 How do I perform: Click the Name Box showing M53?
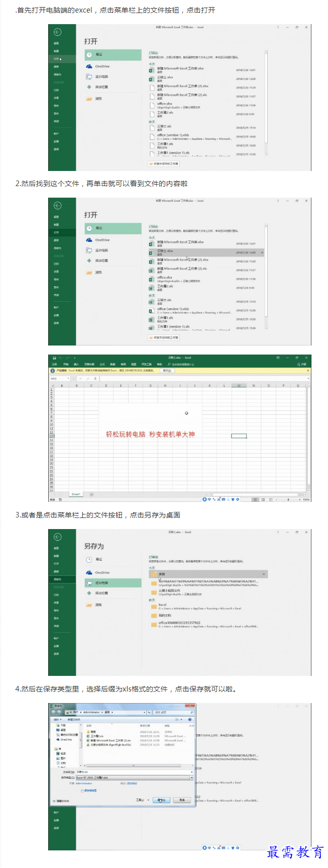60,378
